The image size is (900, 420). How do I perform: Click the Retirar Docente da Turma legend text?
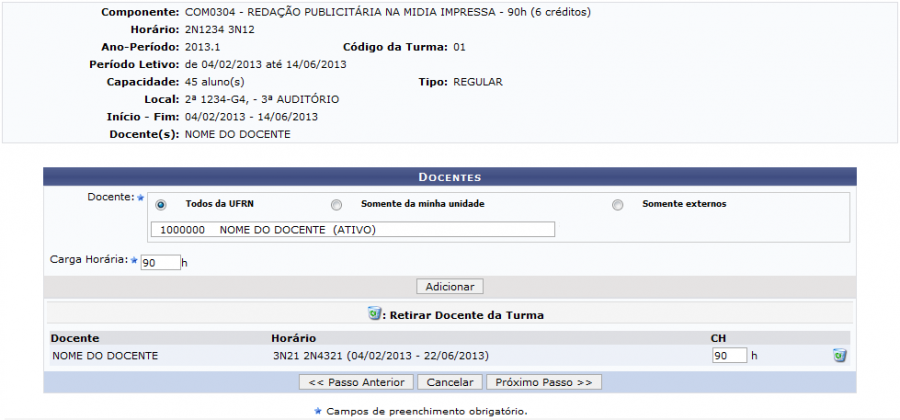tap(467, 315)
